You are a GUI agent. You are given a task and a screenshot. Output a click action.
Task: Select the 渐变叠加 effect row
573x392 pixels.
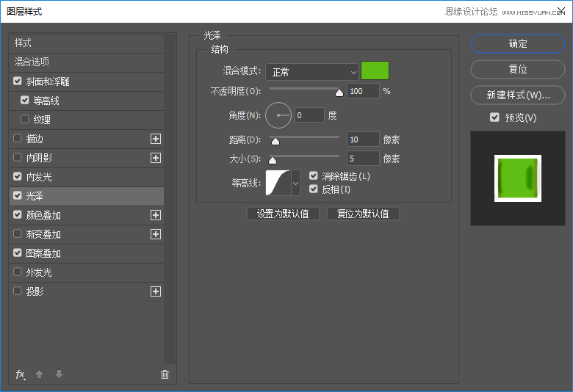(87, 234)
